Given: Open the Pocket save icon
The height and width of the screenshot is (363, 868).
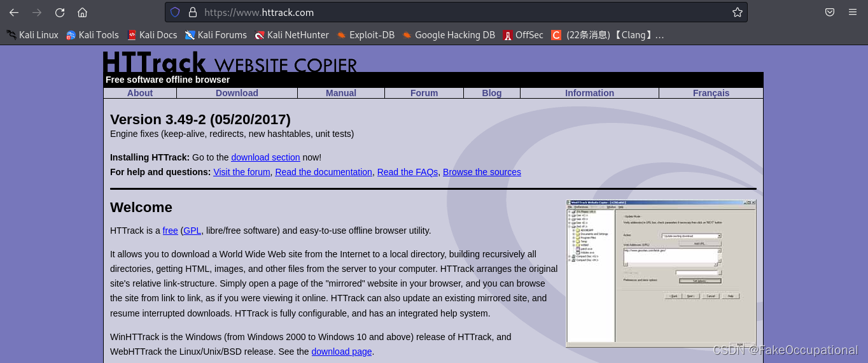Looking at the screenshot, I should [x=830, y=12].
